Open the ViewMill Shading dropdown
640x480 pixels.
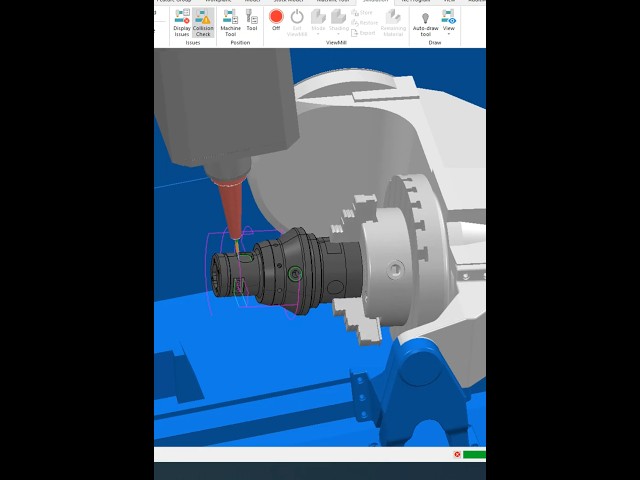click(339, 22)
